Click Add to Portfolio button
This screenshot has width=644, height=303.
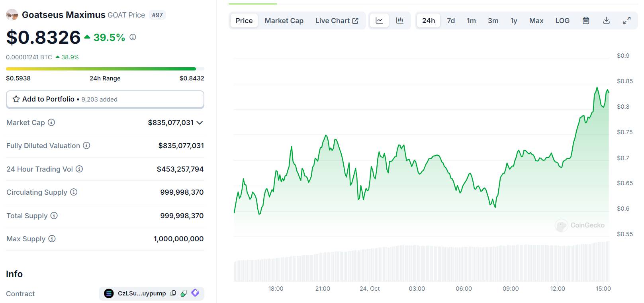[105, 99]
